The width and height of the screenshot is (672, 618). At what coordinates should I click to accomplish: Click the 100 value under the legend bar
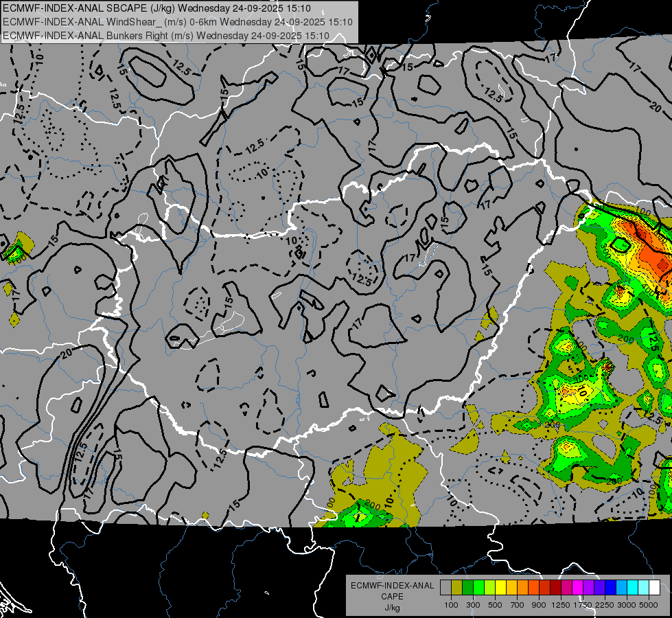coord(451,605)
